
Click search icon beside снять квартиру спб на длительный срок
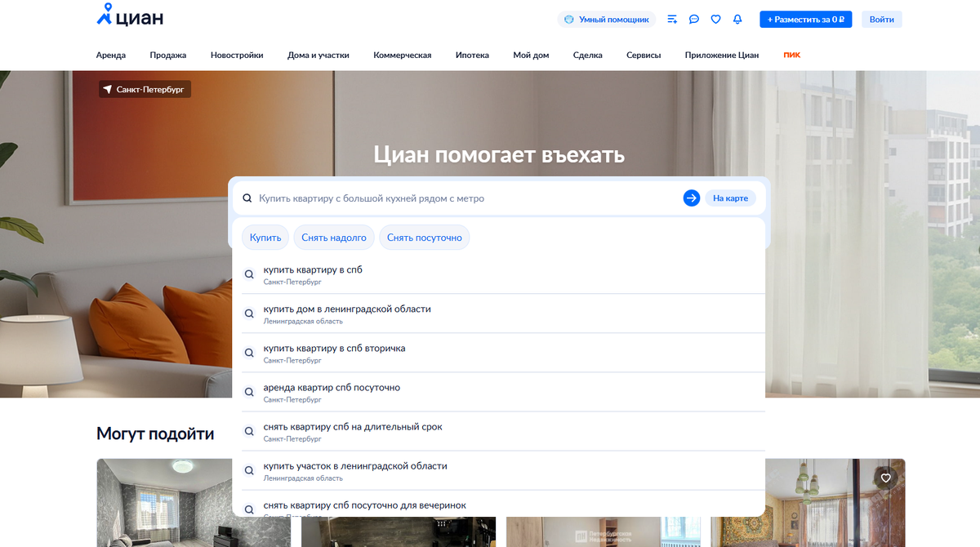click(x=250, y=432)
